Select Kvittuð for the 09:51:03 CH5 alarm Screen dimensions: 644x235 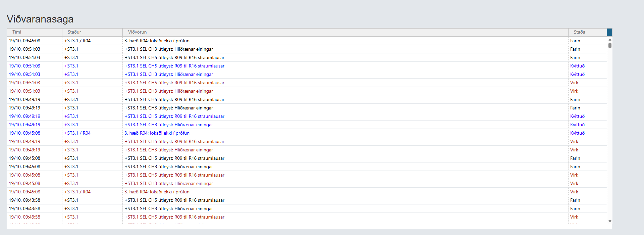pyautogui.click(x=577, y=66)
